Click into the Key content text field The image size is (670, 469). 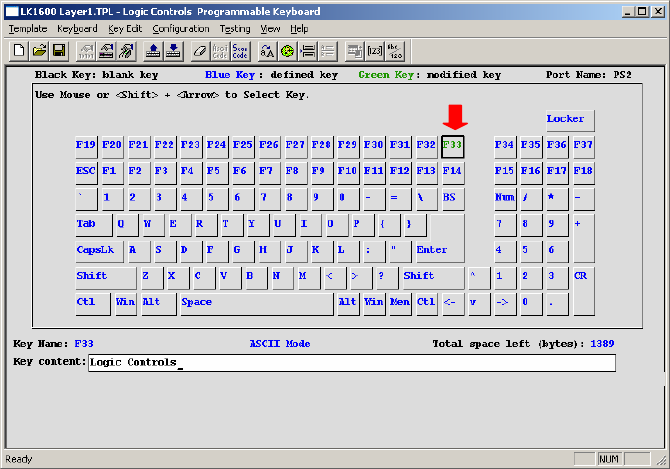350,363
